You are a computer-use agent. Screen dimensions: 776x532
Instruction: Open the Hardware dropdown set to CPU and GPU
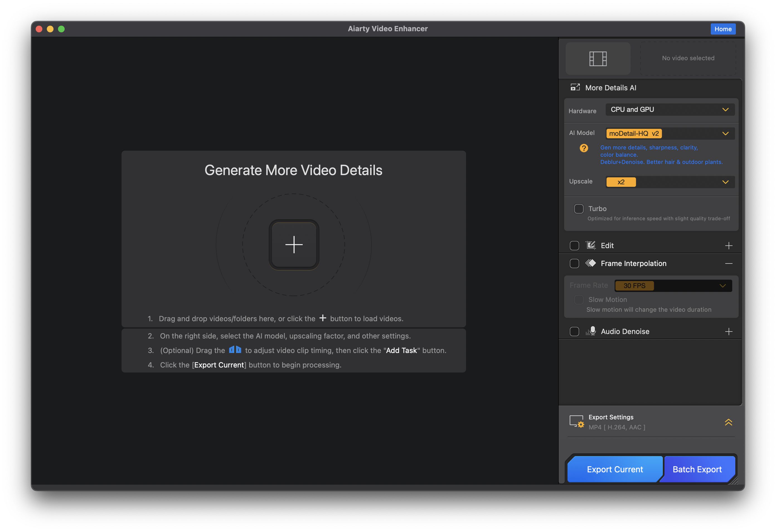coord(670,110)
